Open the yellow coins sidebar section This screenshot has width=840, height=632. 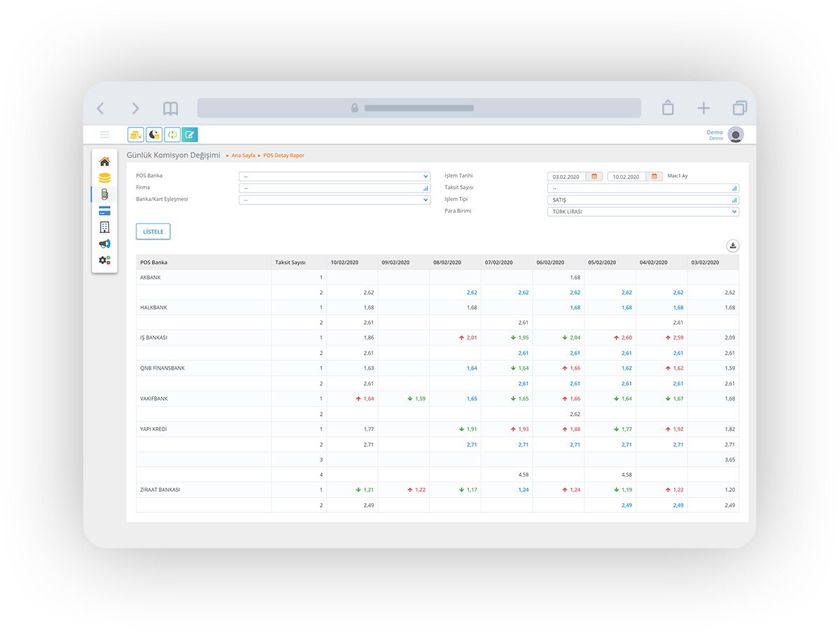click(x=104, y=178)
